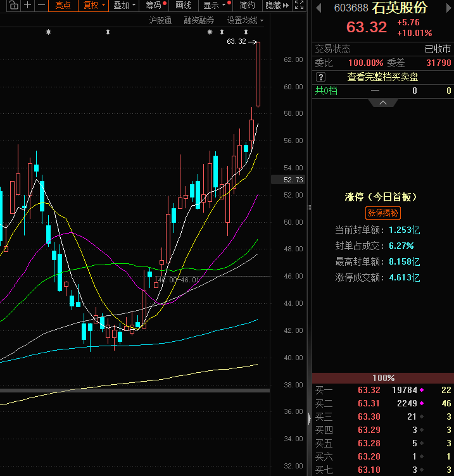Click 隐藏 to hide the side panel
The height and width of the screenshot is (476, 454).
tap(277, 6)
